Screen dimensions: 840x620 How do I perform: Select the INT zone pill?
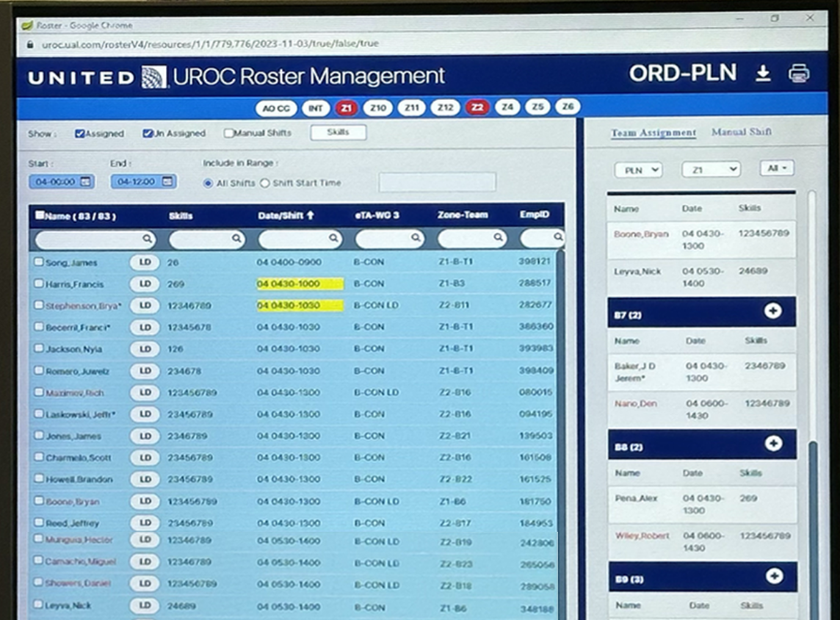pos(316,108)
